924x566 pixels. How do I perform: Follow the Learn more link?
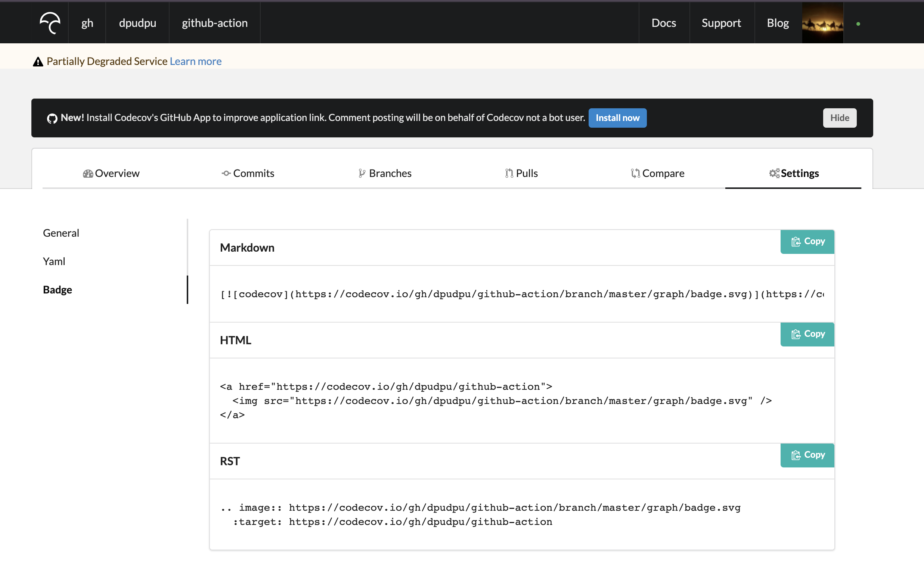[195, 62]
